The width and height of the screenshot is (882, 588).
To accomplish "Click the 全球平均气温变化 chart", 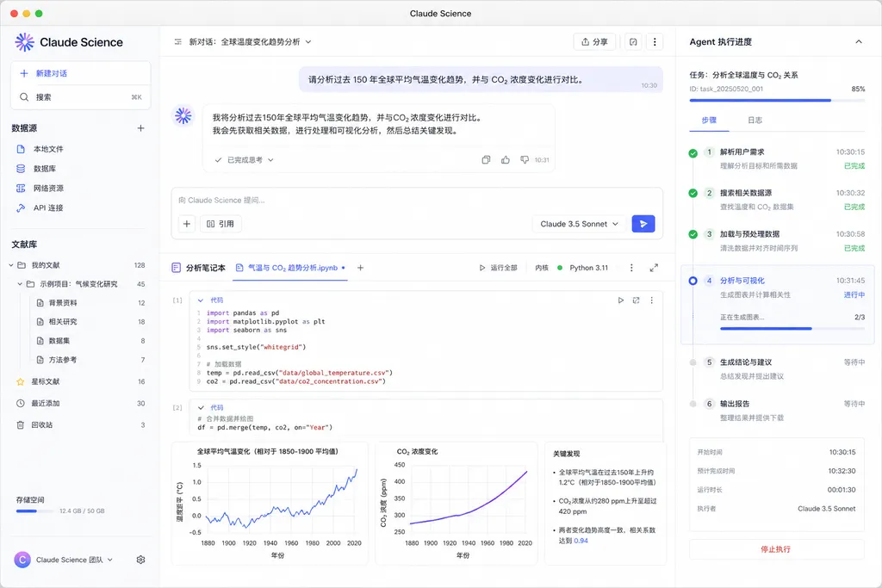I will [270, 503].
